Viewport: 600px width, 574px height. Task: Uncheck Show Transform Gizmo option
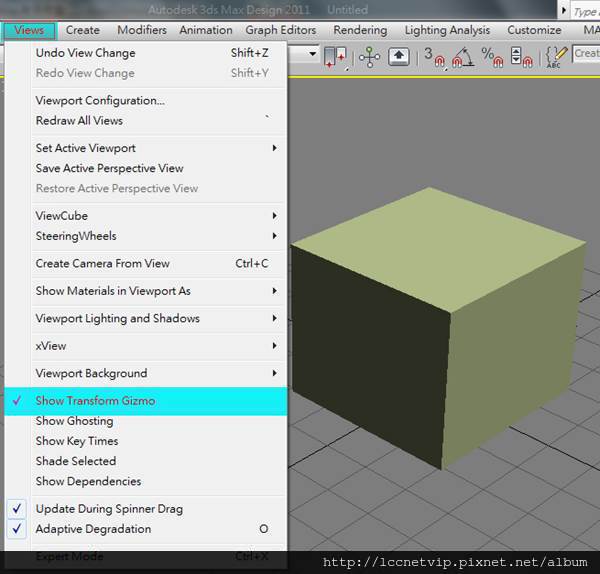tap(95, 401)
